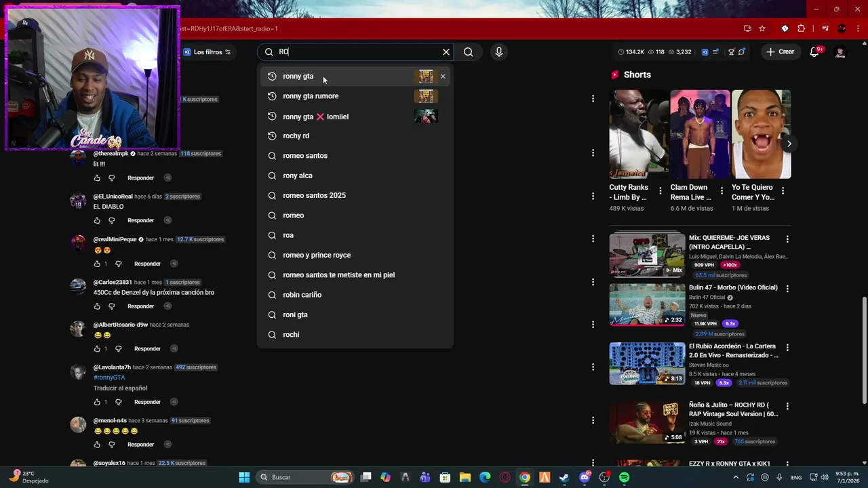Select 'roni gta' suggestion
868x488 pixels.
(355, 314)
